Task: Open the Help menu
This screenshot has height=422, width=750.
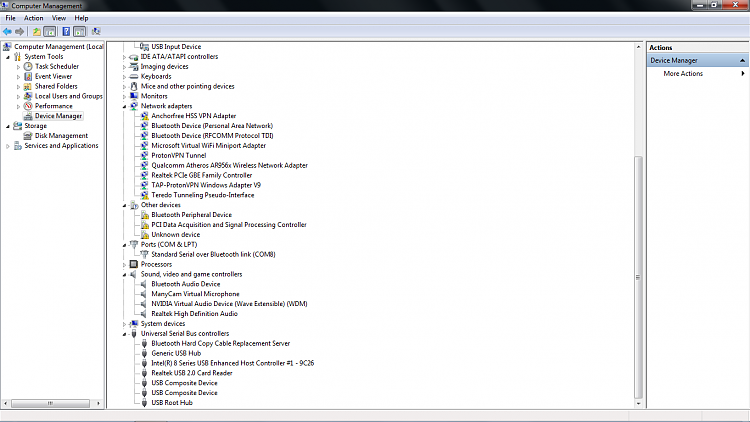Action: coord(81,18)
